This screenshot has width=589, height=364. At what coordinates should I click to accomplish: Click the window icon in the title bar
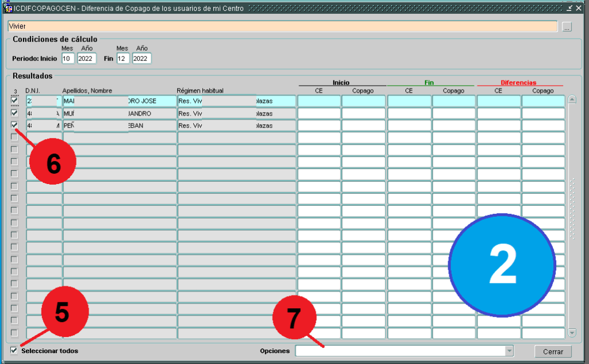(x=8, y=9)
